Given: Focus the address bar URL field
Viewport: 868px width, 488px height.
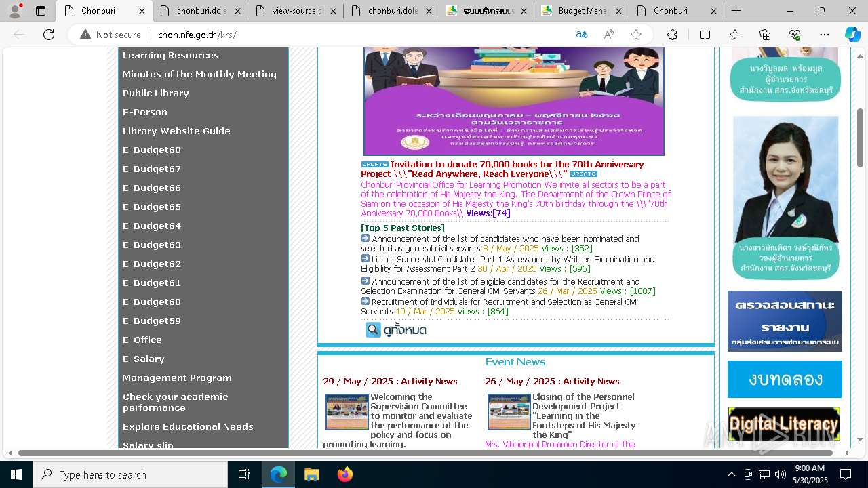Looking at the screenshot, I should [x=359, y=35].
